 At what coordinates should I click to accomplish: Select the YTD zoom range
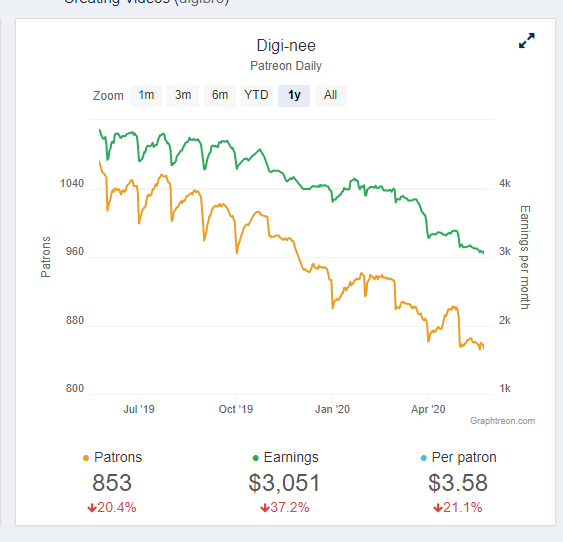click(x=257, y=95)
